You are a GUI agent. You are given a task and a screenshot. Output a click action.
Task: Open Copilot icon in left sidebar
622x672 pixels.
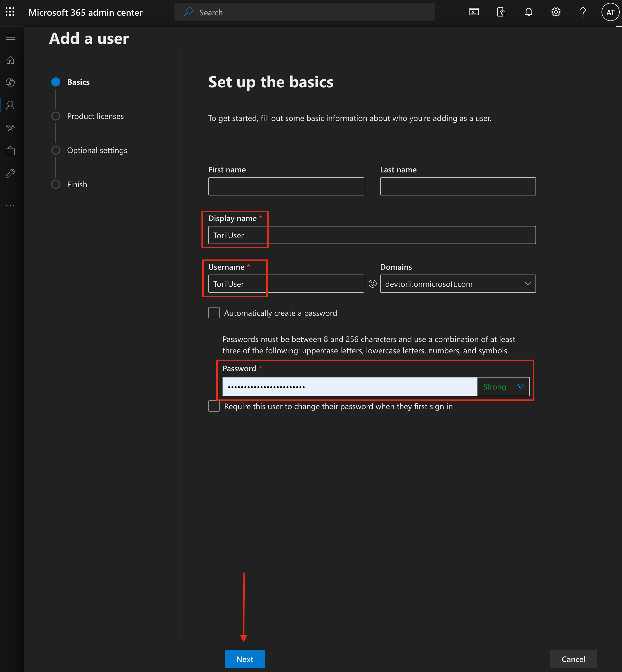(11, 83)
